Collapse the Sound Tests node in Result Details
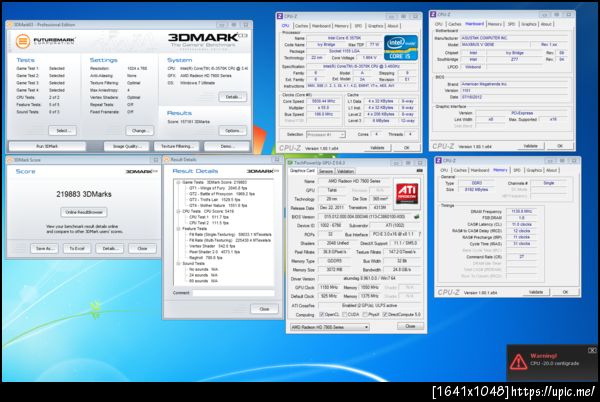Image resolution: width=600 pixels, height=402 pixels. tap(178, 264)
